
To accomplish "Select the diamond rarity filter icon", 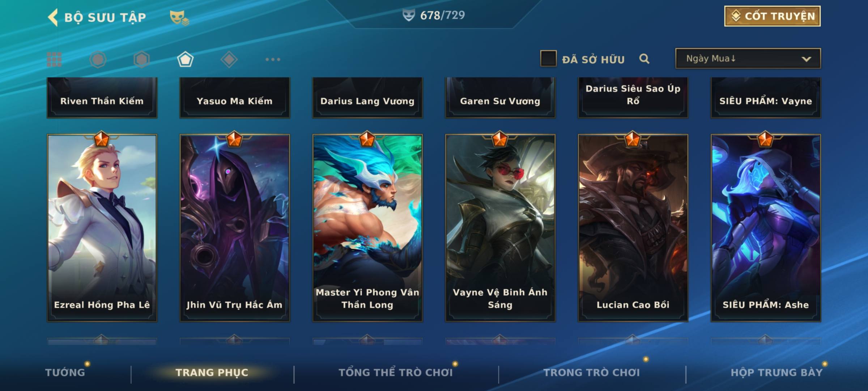I will point(229,59).
